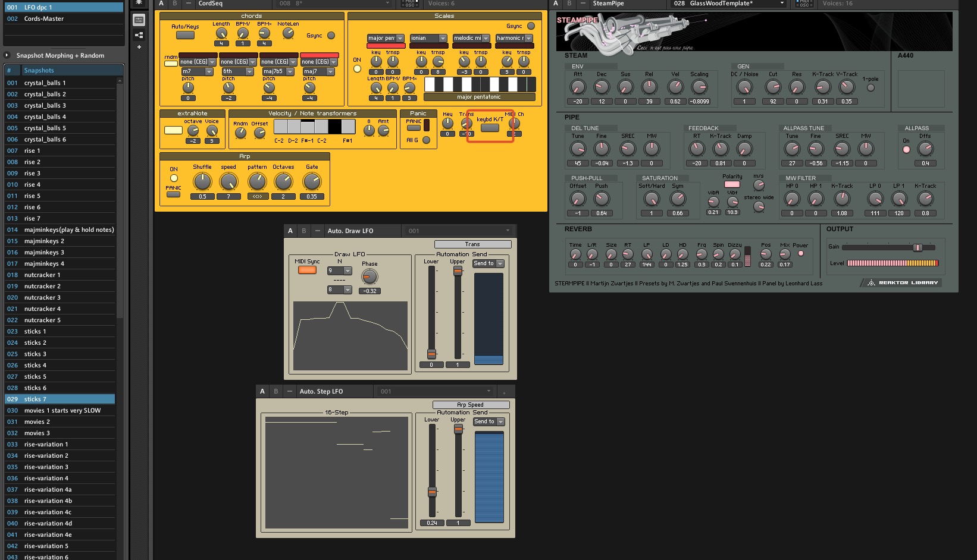The height and width of the screenshot is (560, 977).
Task: Toggle the 1-pole switch in GEN
Action: point(870,87)
